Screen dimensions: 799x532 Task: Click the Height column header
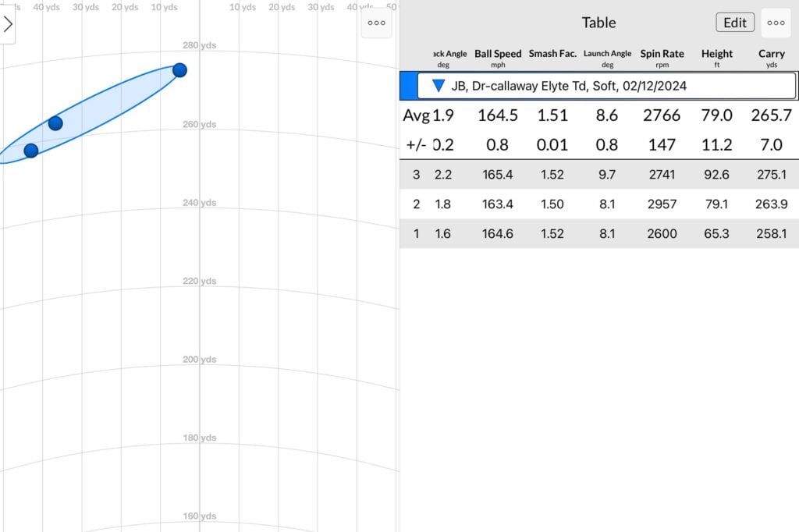(716, 58)
